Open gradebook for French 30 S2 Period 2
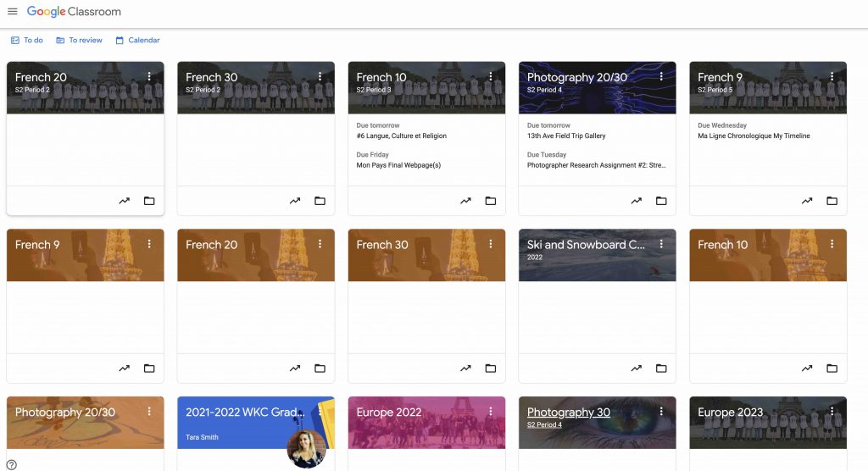Viewport: 868px width, 471px height. point(295,201)
